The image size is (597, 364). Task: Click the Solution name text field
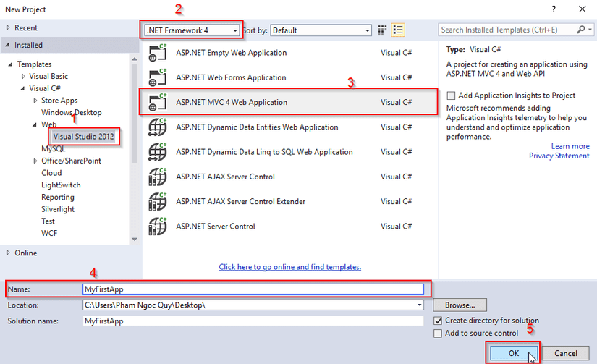[253, 321]
